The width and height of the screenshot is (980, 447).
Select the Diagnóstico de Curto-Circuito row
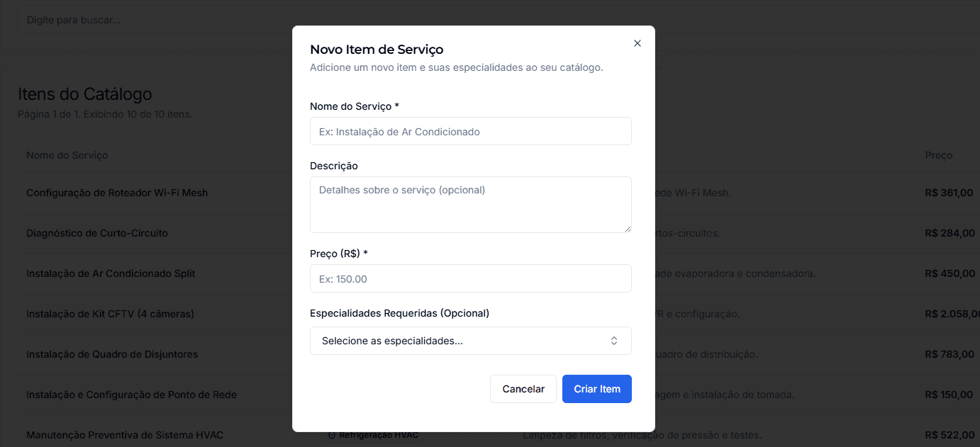[97, 232]
